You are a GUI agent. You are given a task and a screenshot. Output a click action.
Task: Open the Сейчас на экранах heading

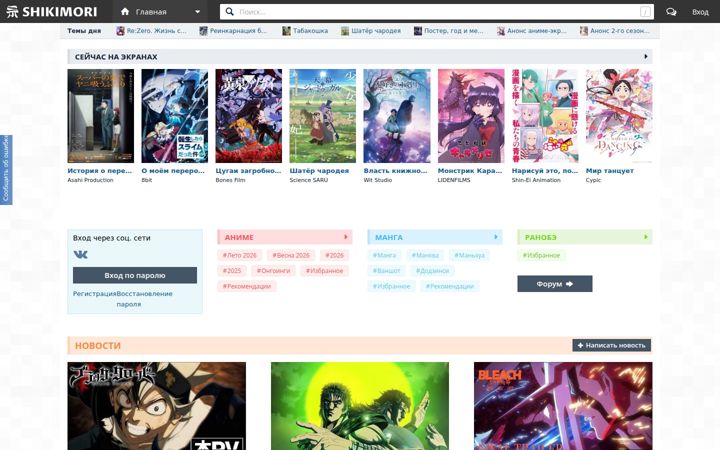coord(116,57)
